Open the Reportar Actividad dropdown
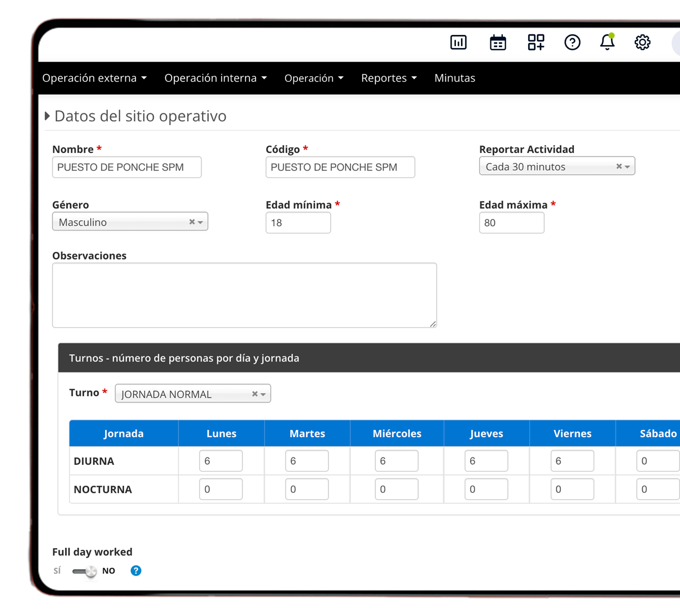Image resolution: width=680 pixels, height=616 pixels. click(628, 166)
